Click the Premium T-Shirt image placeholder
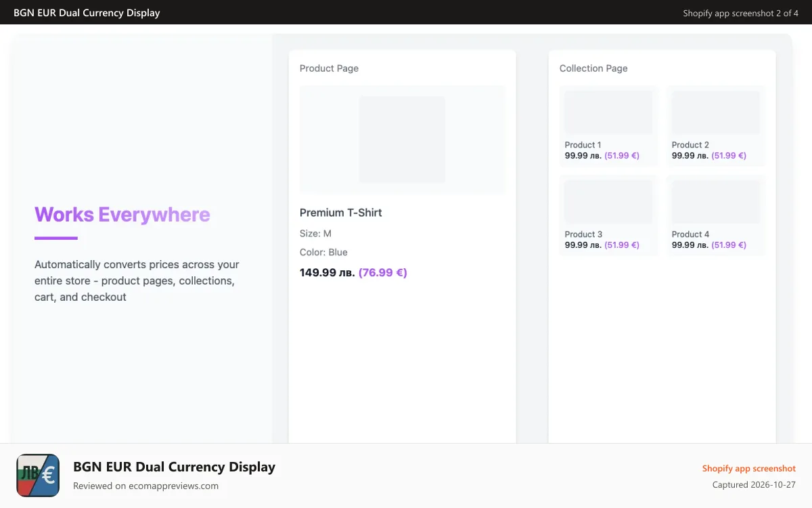 pos(402,140)
